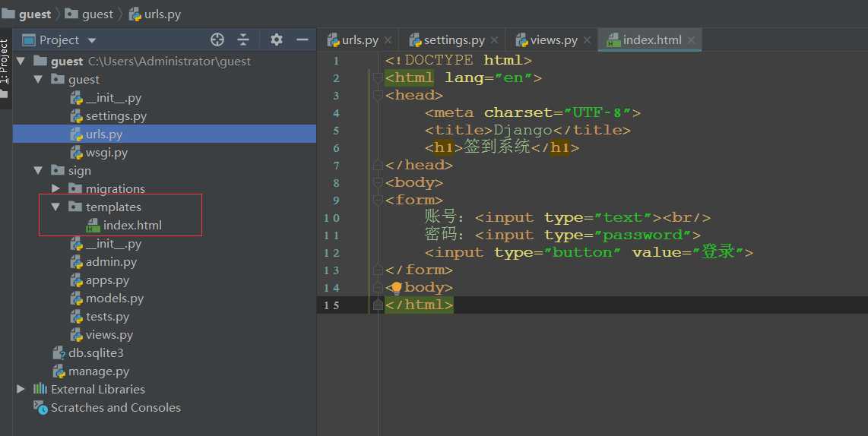The width and height of the screenshot is (868, 436).
Task: Select views.py in the sign folder tree
Action: pos(109,335)
